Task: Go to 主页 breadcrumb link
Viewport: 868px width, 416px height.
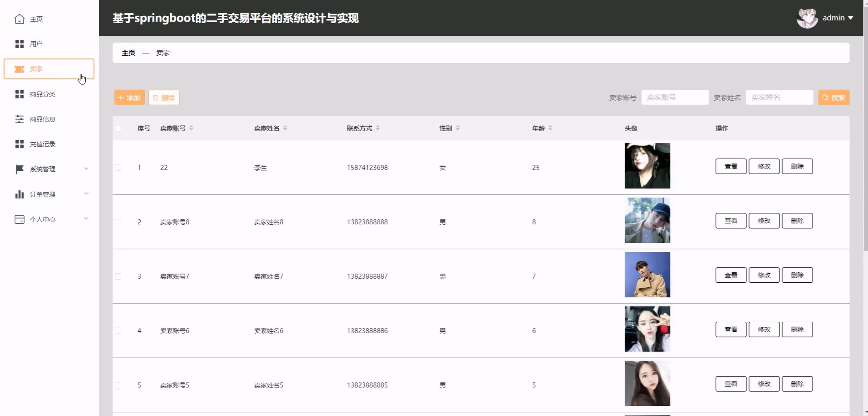Action: [128, 53]
